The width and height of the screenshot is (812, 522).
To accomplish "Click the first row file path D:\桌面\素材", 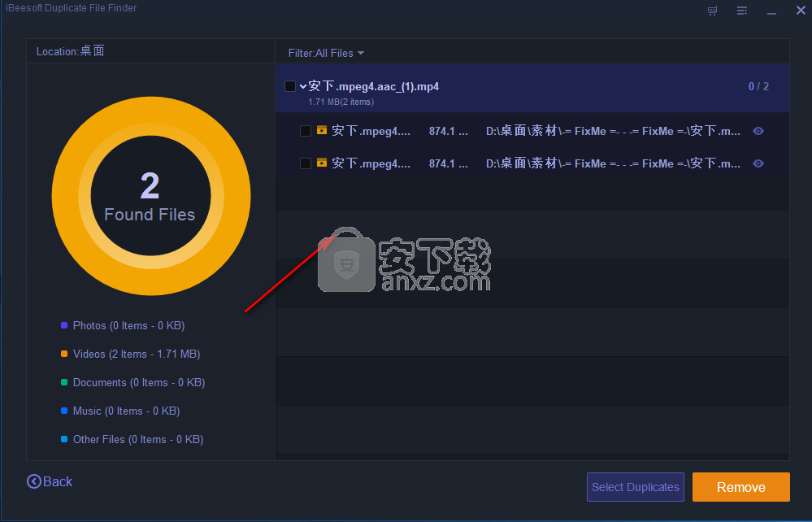I will 613,131.
